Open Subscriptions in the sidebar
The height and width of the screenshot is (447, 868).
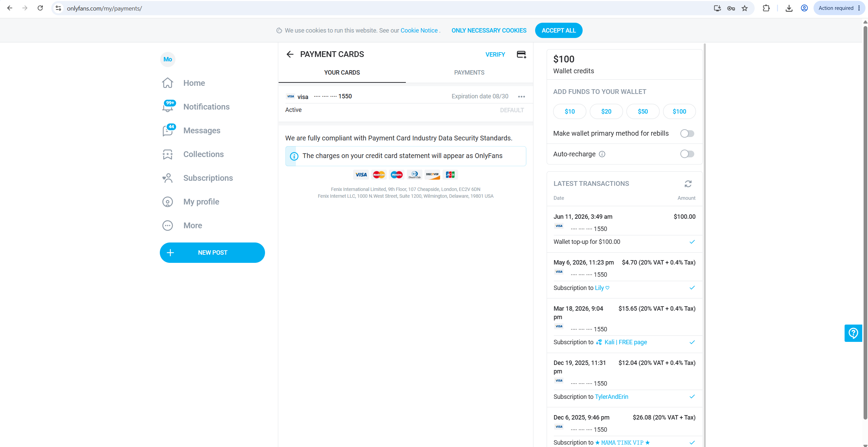(x=197, y=178)
